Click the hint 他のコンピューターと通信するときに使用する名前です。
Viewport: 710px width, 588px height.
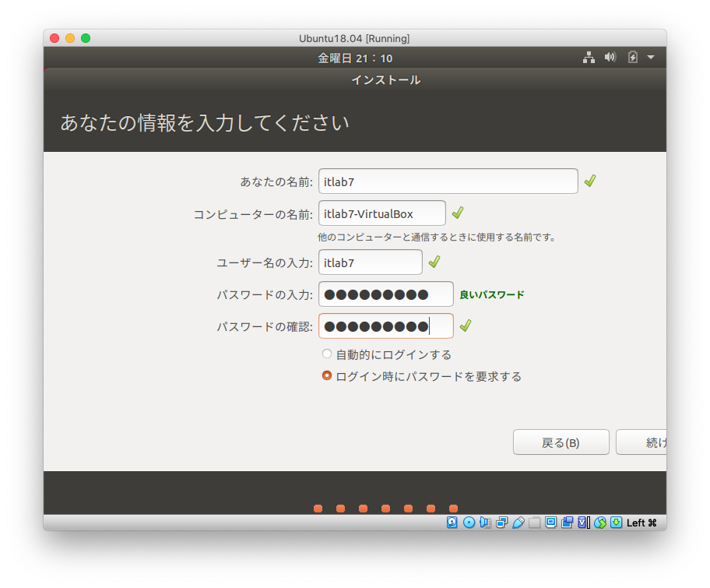(x=437, y=237)
